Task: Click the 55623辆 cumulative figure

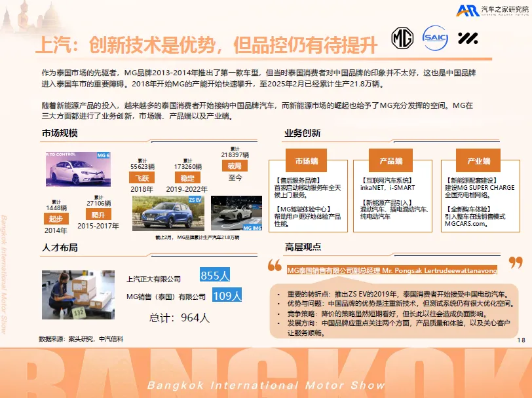Action: tap(143, 166)
